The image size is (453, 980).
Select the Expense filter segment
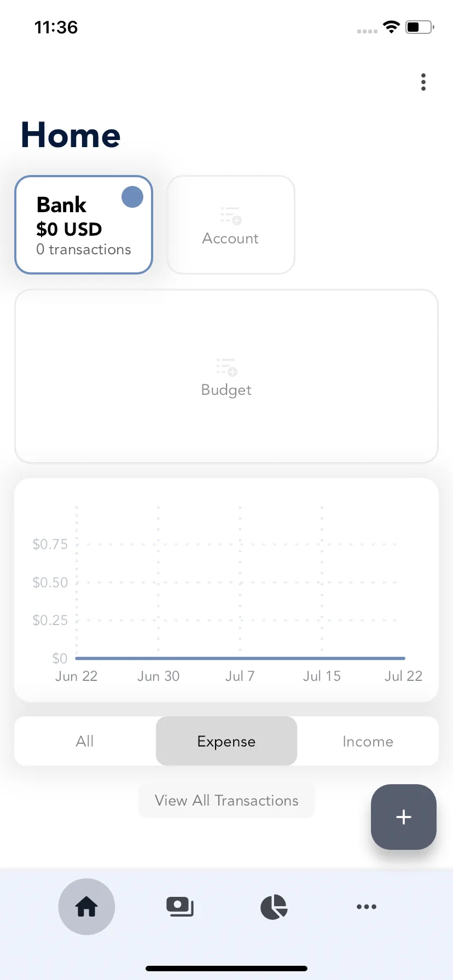click(226, 741)
